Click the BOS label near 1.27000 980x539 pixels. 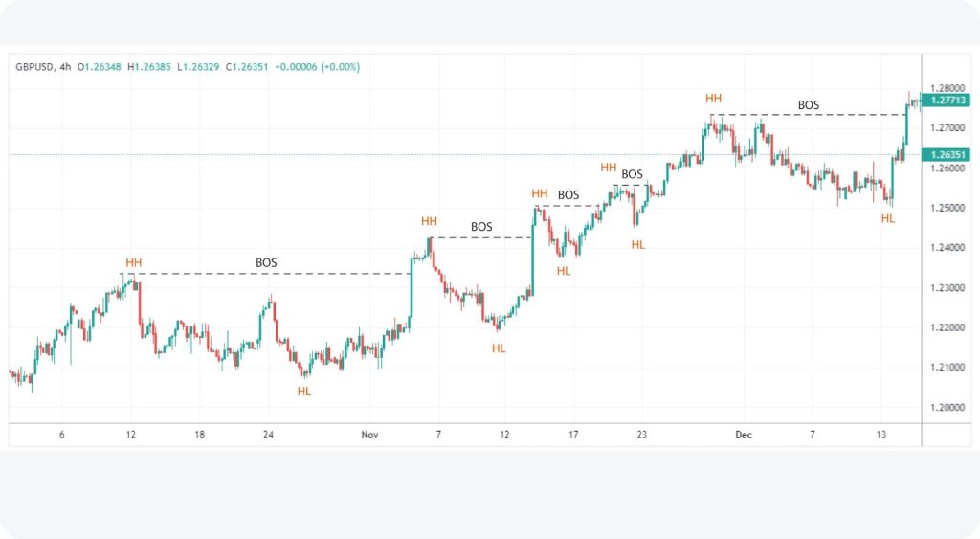click(x=808, y=105)
